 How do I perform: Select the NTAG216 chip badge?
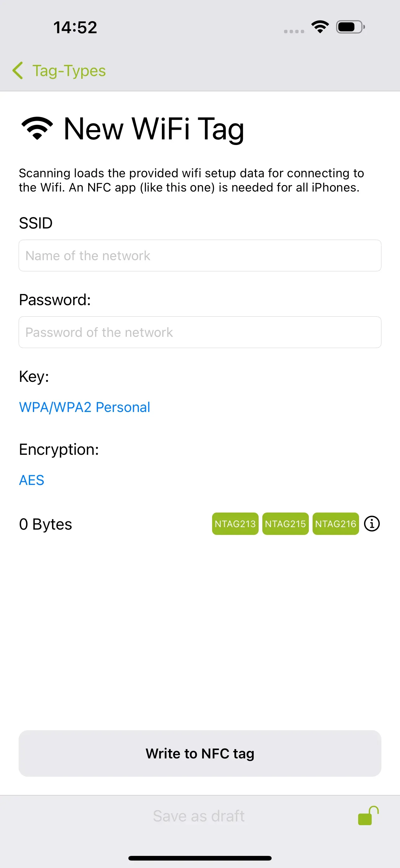(x=336, y=524)
